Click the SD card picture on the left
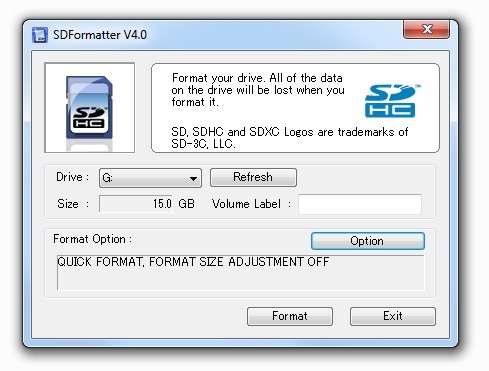Image resolution: width=489 pixels, height=371 pixels. pos(90,108)
